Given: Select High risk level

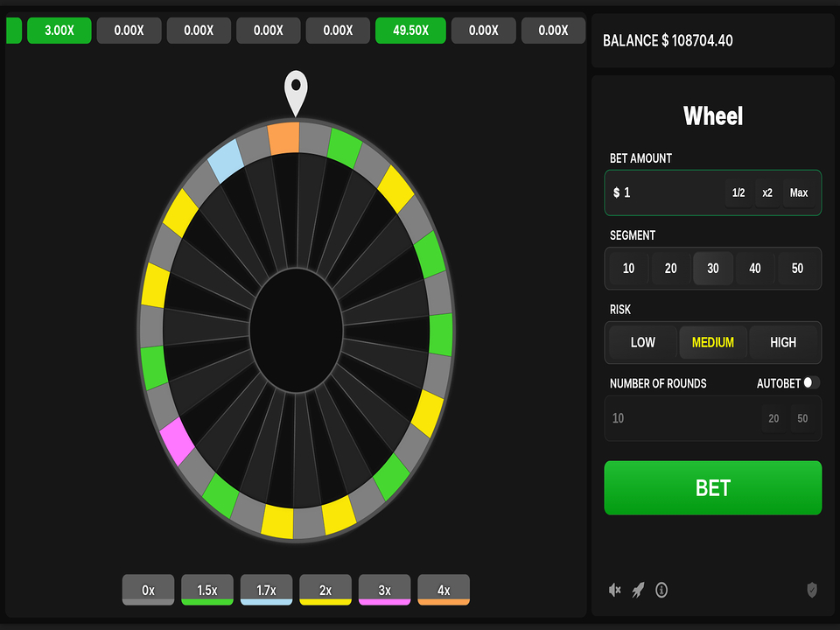Looking at the screenshot, I should tap(783, 342).
